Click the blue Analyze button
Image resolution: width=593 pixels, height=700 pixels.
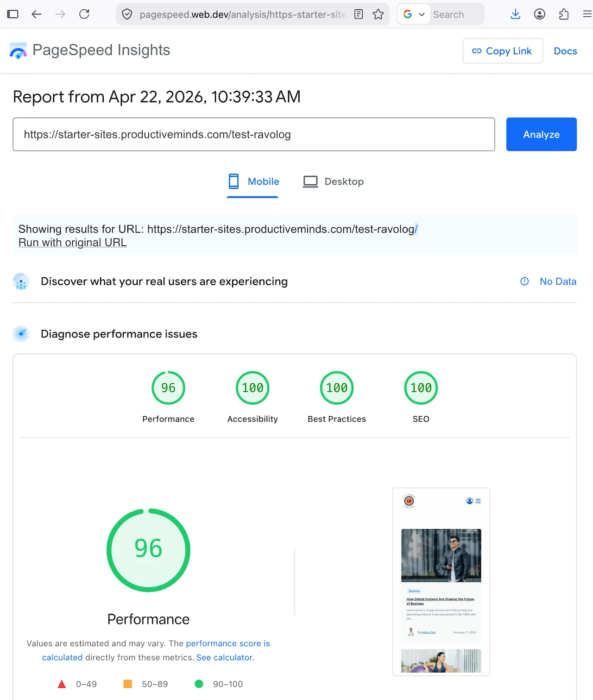[x=541, y=134]
